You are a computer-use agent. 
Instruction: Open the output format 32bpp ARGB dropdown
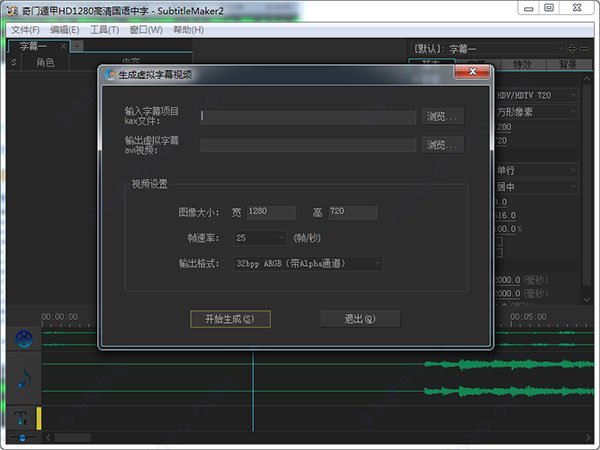pos(308,264)
